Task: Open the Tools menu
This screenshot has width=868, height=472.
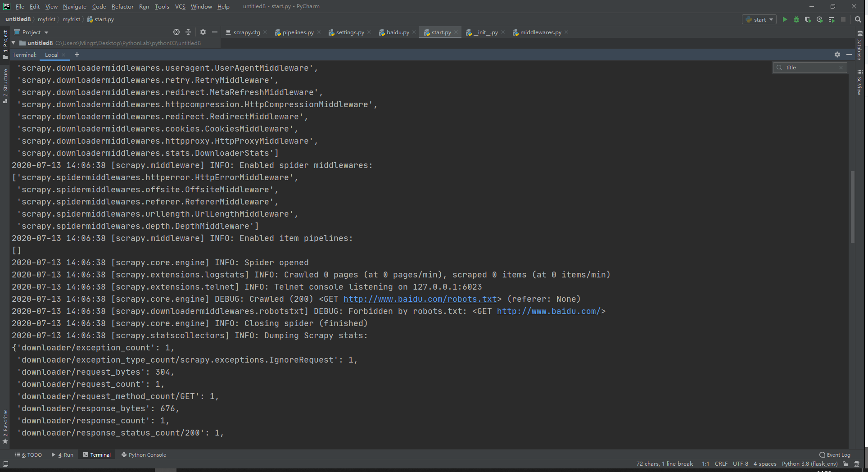Action: tap(162, 6)
